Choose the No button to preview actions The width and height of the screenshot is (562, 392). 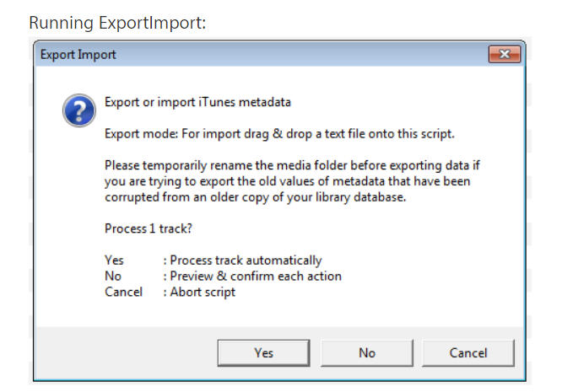tap(367, 353)
